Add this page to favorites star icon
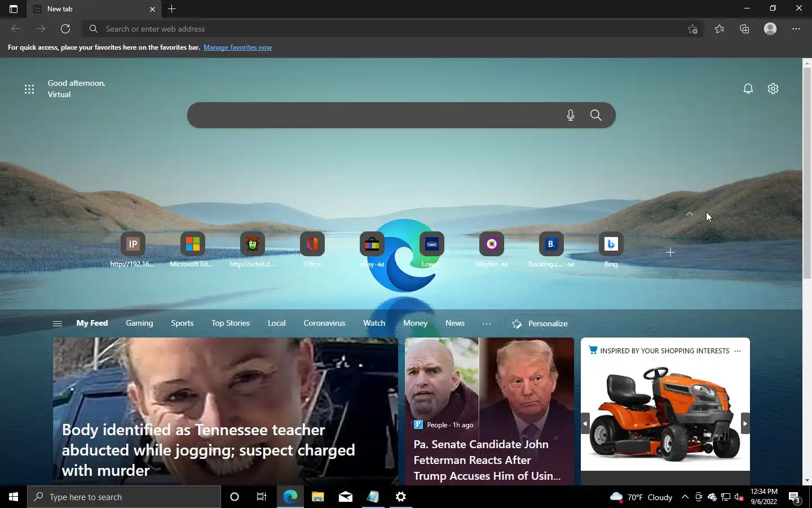Viewport: 812px width, 508px height. click(x=693, y=29)
